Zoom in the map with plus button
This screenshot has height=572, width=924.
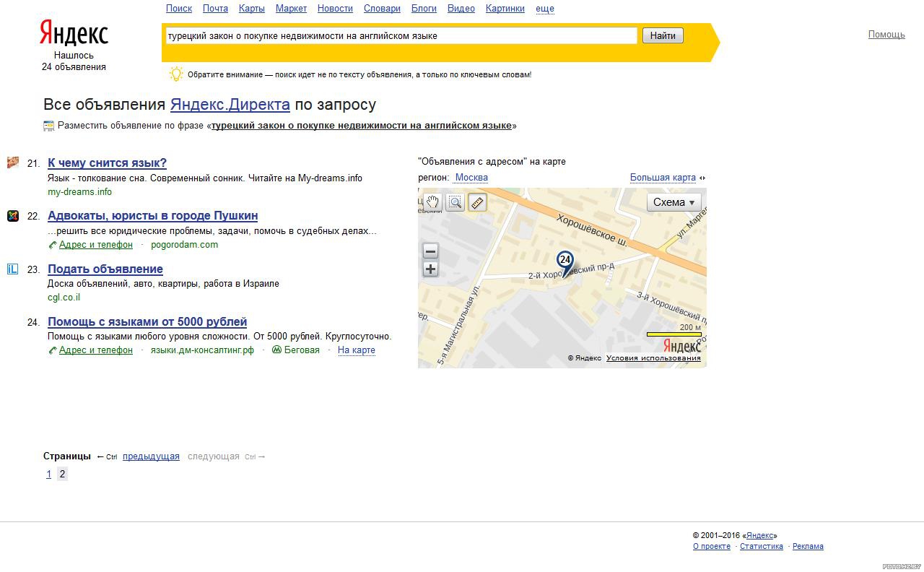[x=430, y=269]
